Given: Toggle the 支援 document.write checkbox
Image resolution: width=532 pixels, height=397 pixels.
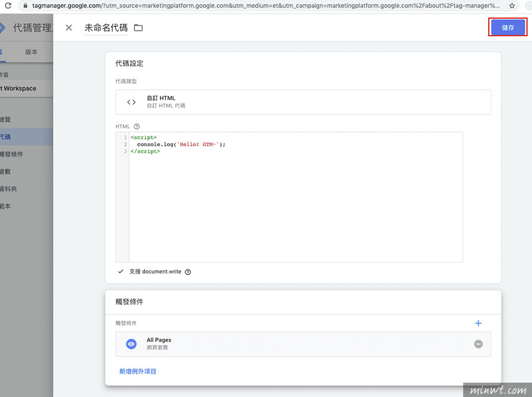Looking at the screenshot, I should tap(120, 271).
